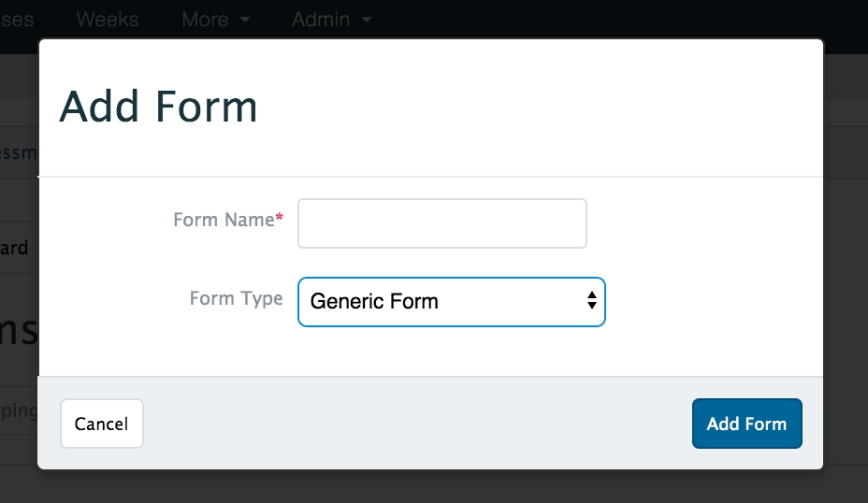Click the partially hidden nav item left of Weeks
The height and width of the screenshot is (503, 868).
coord(17,19)
